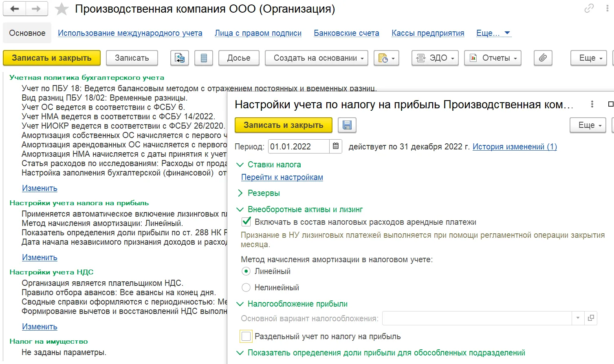Click Изменить under Настройки учета НДС
Screen dimensions: 614x364
(40, 327)
